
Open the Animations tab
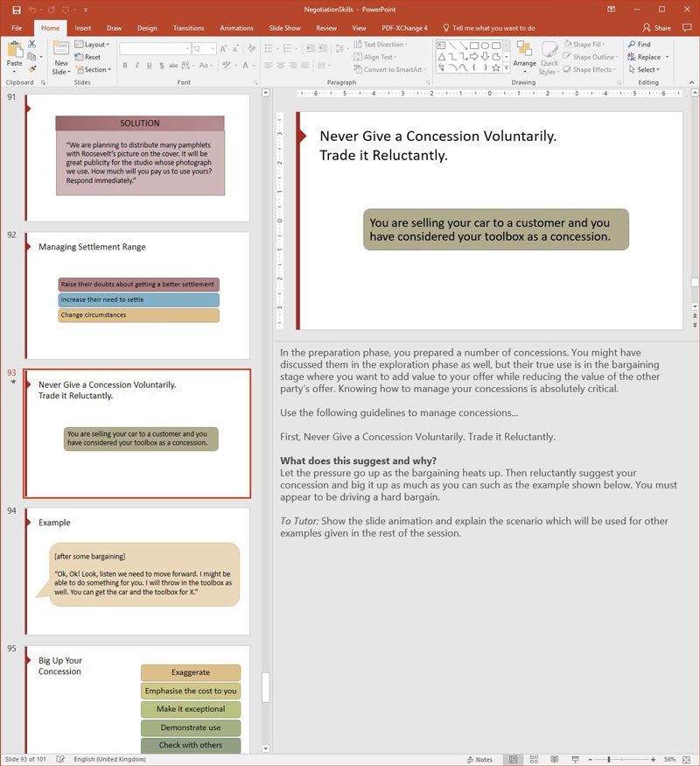point(236,28)
